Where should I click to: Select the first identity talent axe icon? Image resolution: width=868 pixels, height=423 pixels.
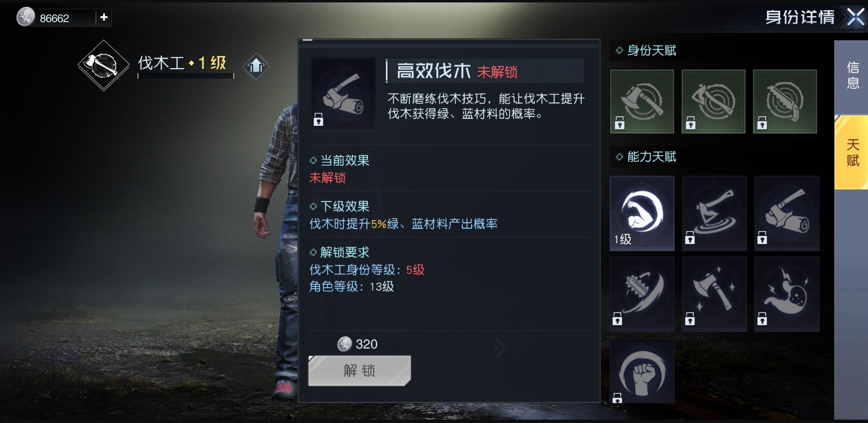tap(642, 101)
